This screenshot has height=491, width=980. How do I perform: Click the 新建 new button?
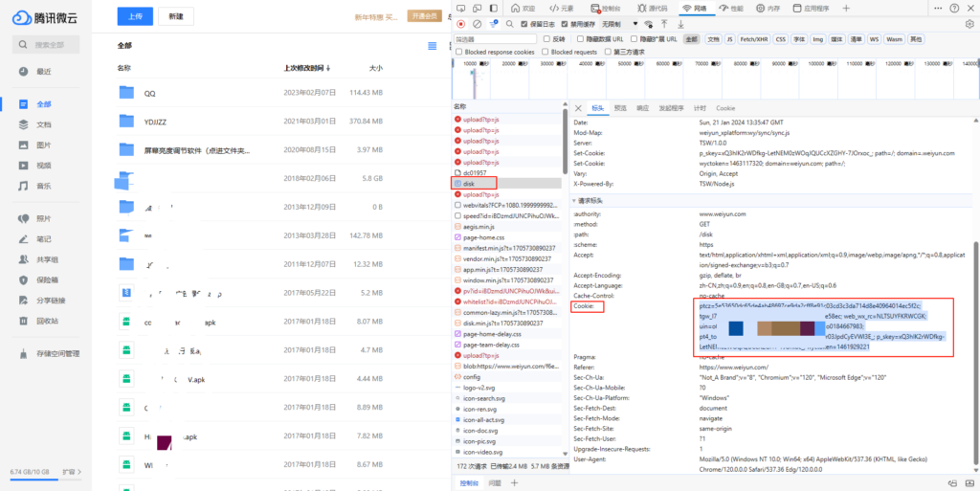[175, 16]
